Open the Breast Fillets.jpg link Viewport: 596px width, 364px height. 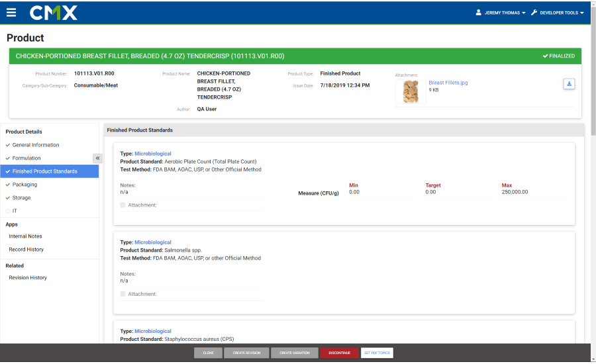tap(450, 82)
